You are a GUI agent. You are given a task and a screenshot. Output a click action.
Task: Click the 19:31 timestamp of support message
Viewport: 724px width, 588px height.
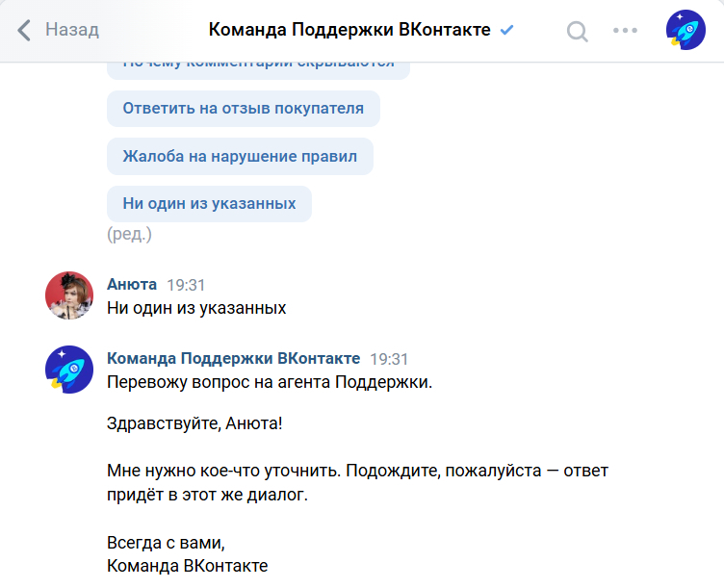pos(389,359)
